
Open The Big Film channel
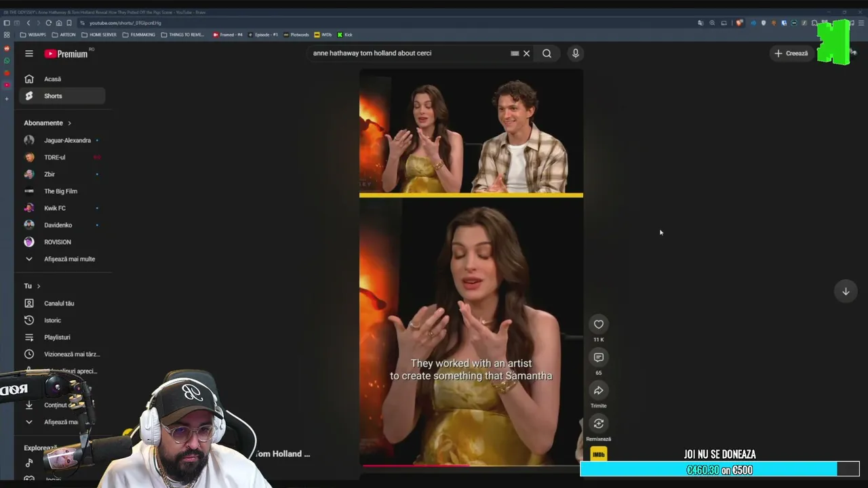click(62, 191)
